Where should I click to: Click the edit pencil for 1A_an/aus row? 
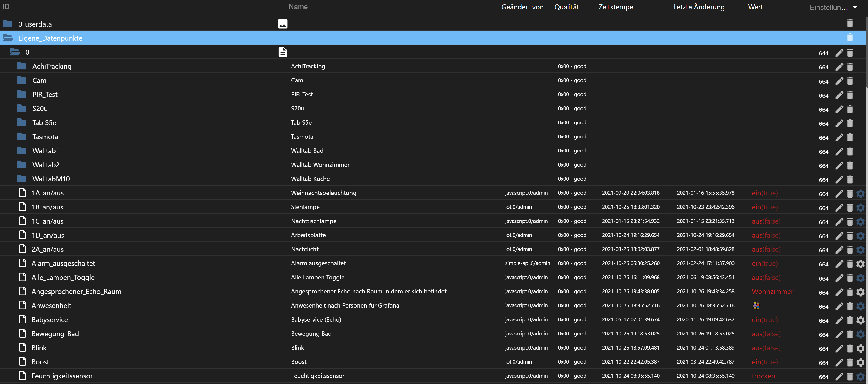839,194
